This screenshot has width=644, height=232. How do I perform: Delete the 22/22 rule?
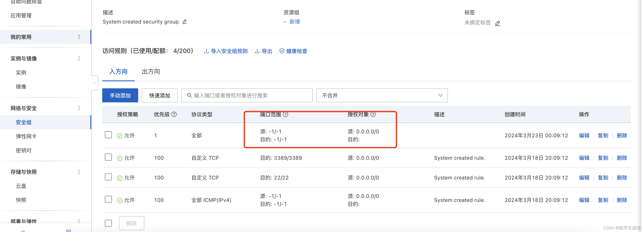(622, 178)
